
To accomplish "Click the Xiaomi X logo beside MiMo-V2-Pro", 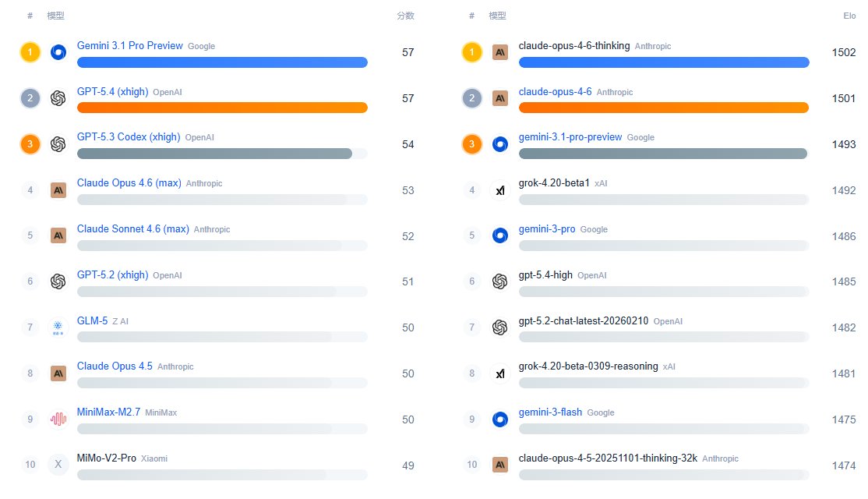I will [x=58, y=465].
